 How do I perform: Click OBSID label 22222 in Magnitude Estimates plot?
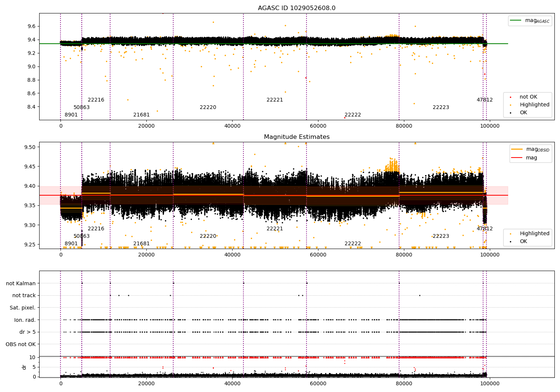point(353,244)
